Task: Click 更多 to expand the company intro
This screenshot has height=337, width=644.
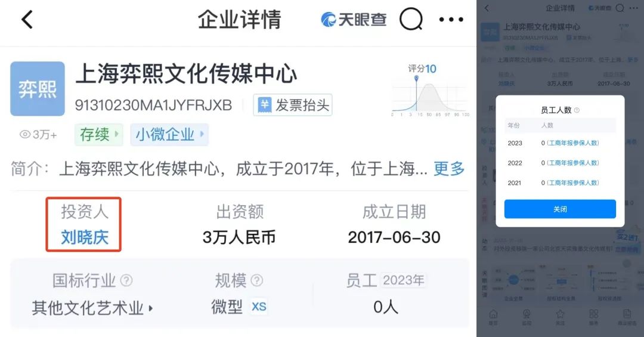Action: click(x=449, y=168)
